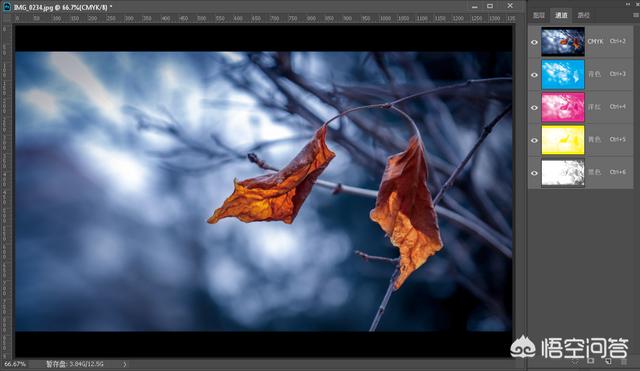Toggle visibility of the Yellow channel
The width and height of the screenshot is (640, 371).
pos(534,140)
